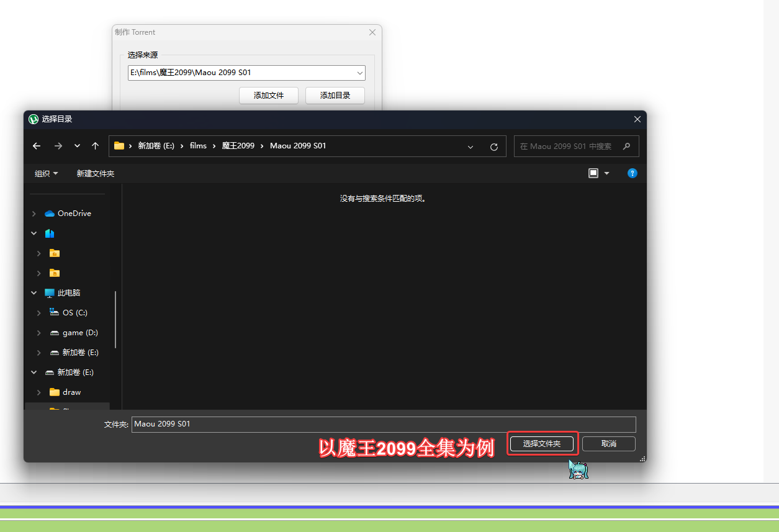Select the draw folder
Image resolution: width=779 pixels, height=532 pixels.
(x=71, y=392)
